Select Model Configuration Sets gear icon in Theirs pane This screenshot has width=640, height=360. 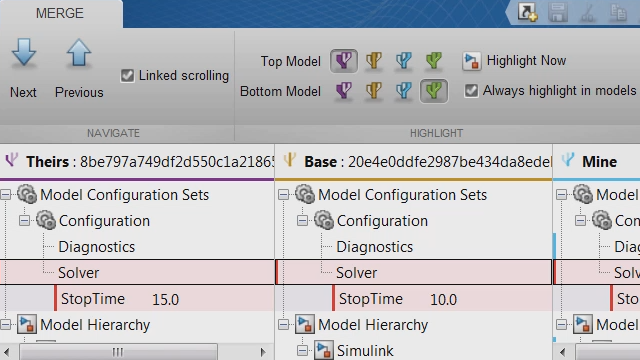pyautogui.click(x=27, y=194)
